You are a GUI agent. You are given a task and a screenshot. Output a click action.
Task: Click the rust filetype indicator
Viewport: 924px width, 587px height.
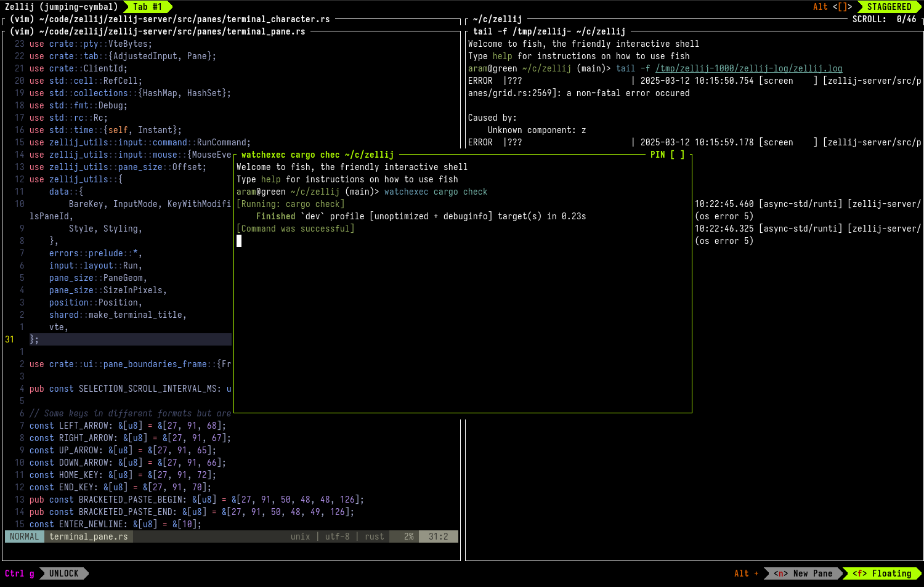375,536
